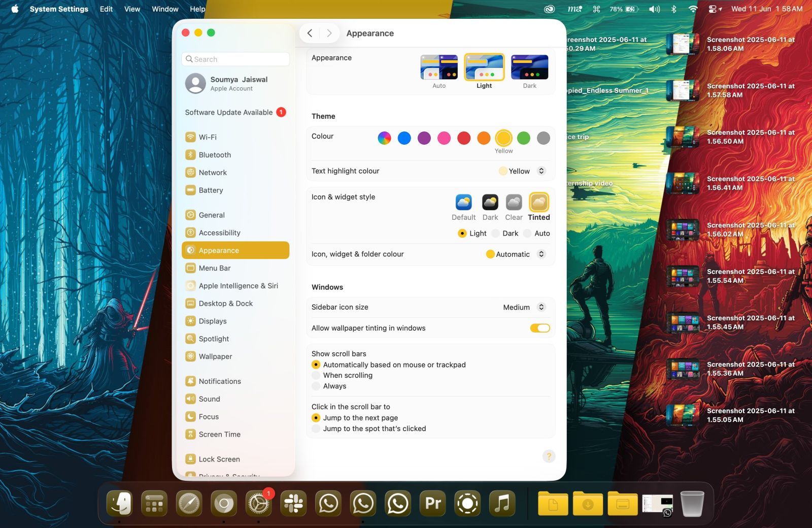Click the help question mark button

pyautogui.click(x=549, y=456)
